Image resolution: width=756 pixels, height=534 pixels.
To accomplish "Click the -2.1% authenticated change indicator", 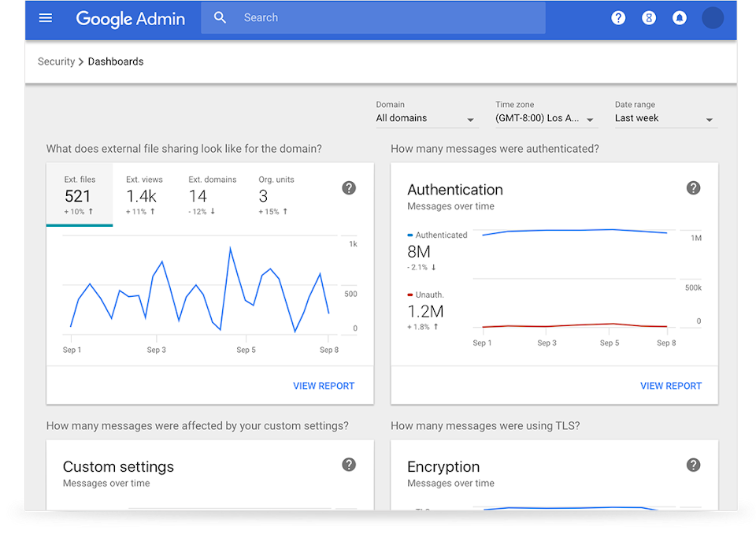I will click(421, 267).
